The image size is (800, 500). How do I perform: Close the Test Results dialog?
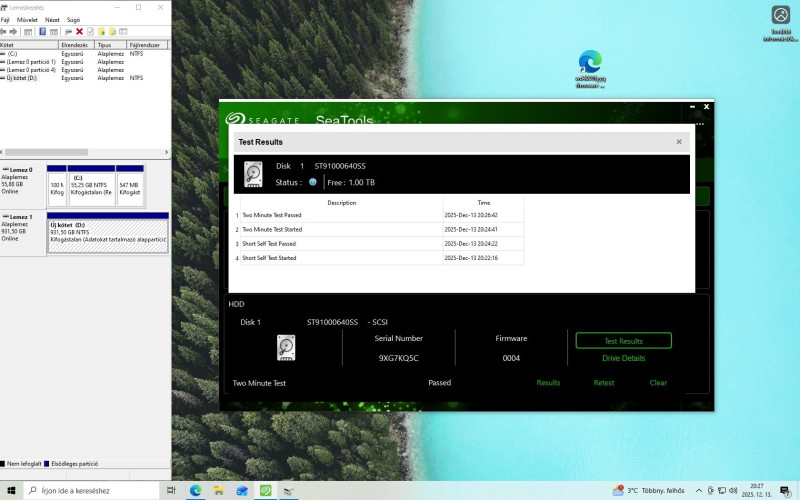(679, 142)
